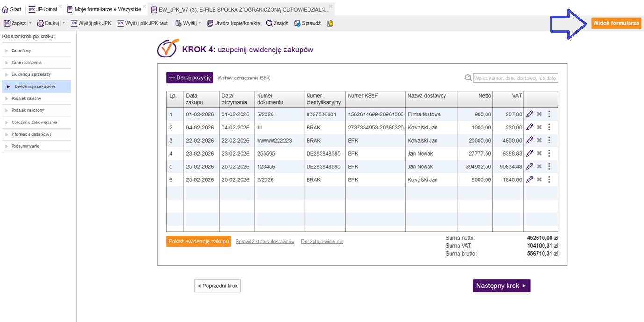Viewport: 644px width, 322px height.
Task: Click the Sprawdź verification icon
Action: [x=297, y=23]
